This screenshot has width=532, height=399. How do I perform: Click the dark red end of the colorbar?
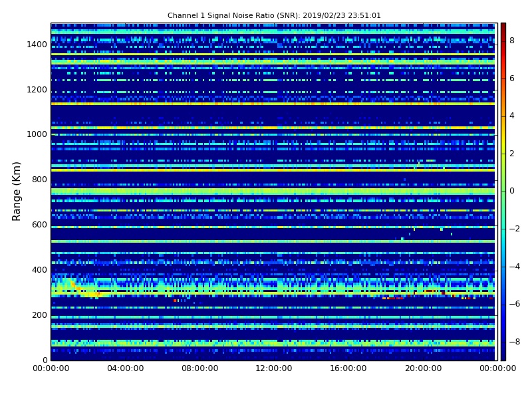click(503, 25)
